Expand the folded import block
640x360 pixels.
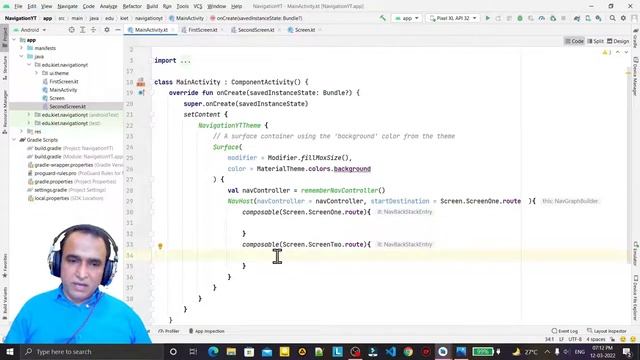point(185,60)
